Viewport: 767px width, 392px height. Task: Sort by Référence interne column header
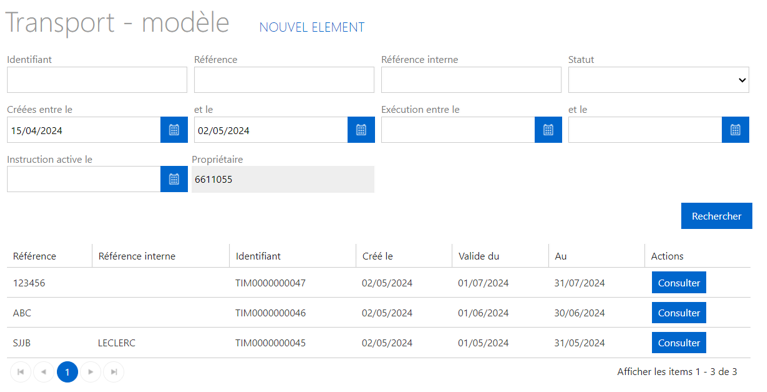point(136,256)
